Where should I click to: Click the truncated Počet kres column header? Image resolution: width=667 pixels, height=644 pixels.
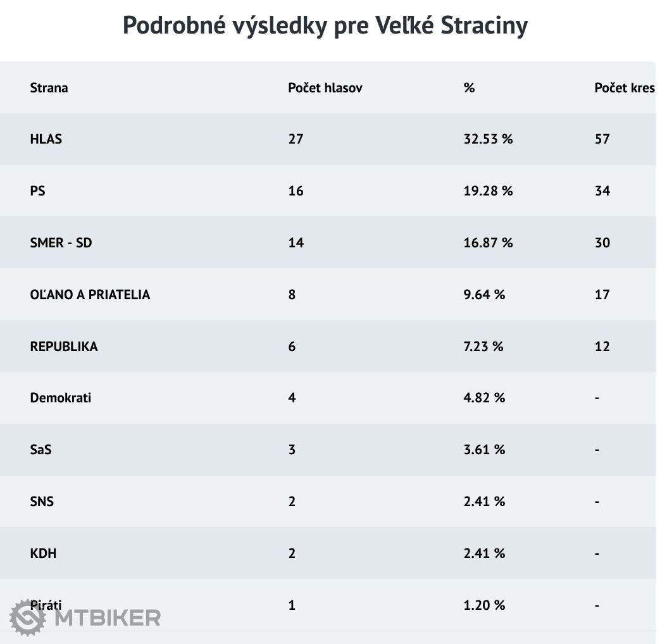624,88
